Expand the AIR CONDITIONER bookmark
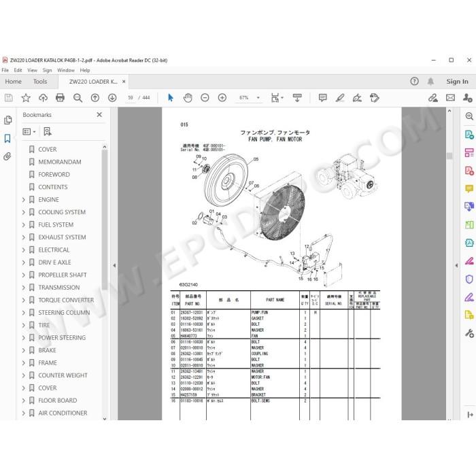 24,413
